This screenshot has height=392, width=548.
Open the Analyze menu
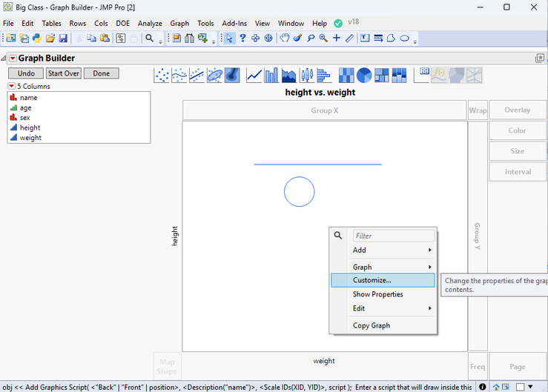150,24
